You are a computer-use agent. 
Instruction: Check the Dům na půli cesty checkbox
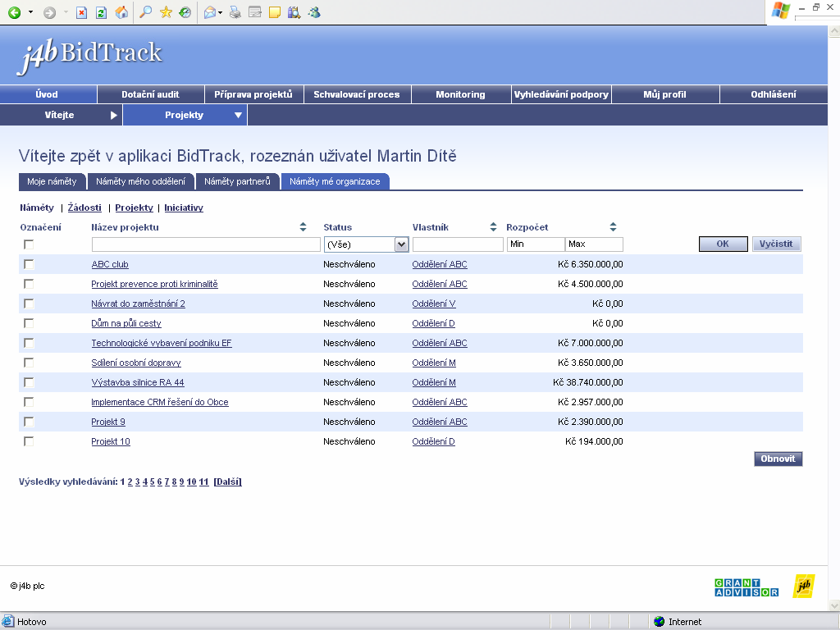pyautogui.click(x=29, y=323)
